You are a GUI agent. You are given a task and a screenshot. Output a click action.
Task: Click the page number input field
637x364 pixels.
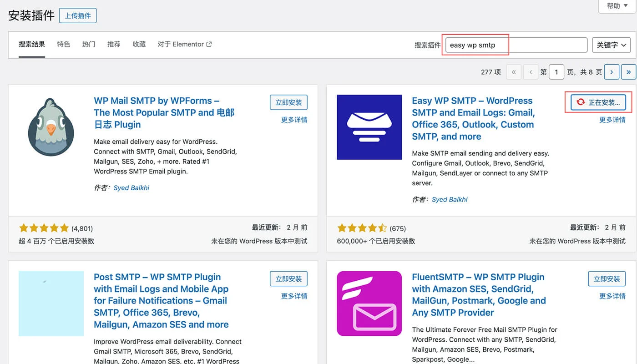(x=556, y=72)
